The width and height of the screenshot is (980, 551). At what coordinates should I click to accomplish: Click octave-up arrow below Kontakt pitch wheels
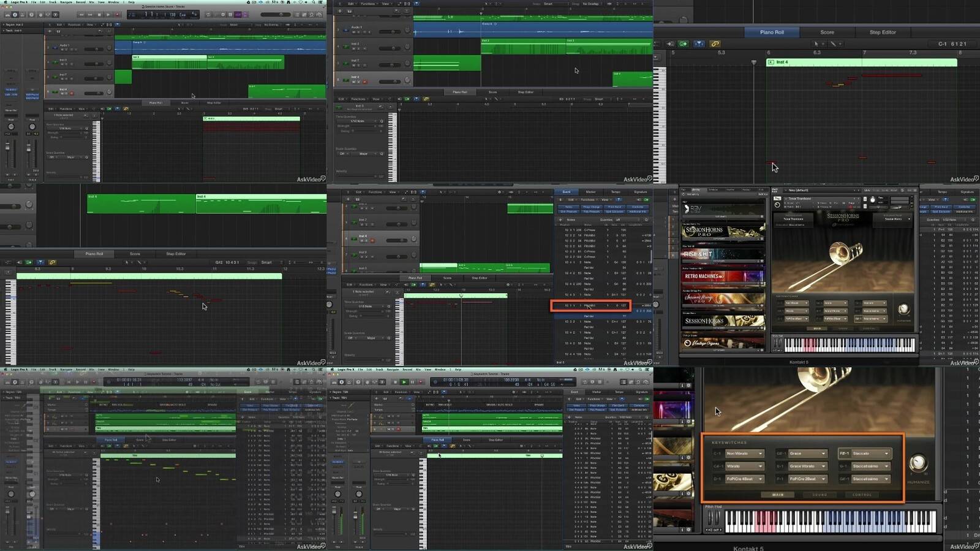point(720,530)
